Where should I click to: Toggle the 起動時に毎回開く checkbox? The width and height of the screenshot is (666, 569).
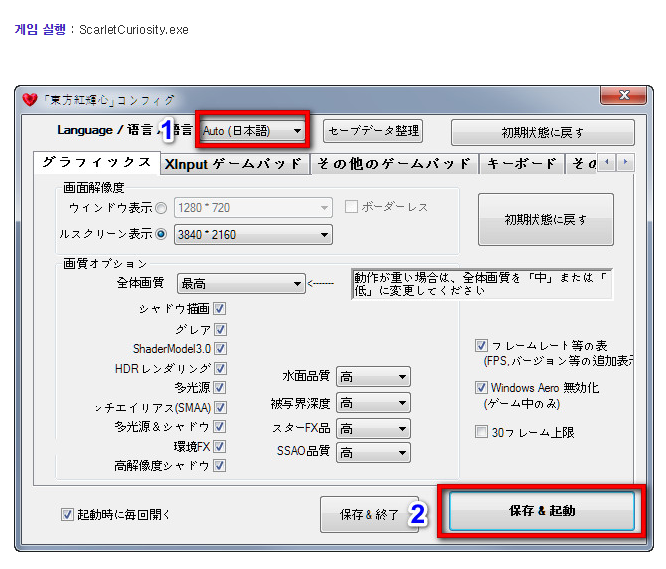tap(67, 515)
